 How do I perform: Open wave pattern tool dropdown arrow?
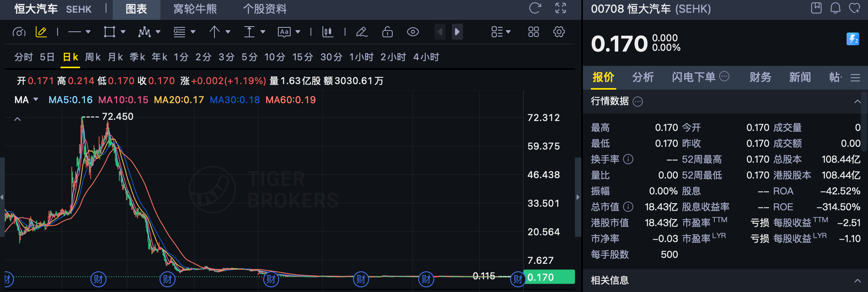point(158,32)
